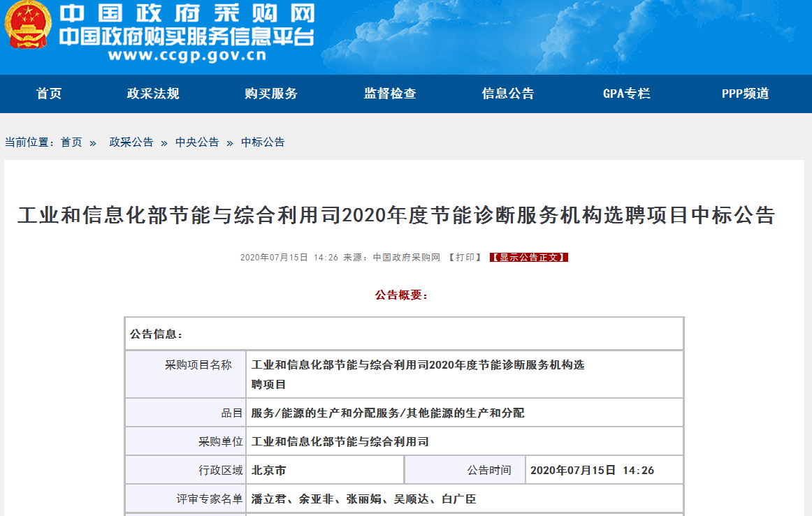The height and width of the screenshot is (516, 812).
Task: Click the 打印 print link
Action: (465, 258)
